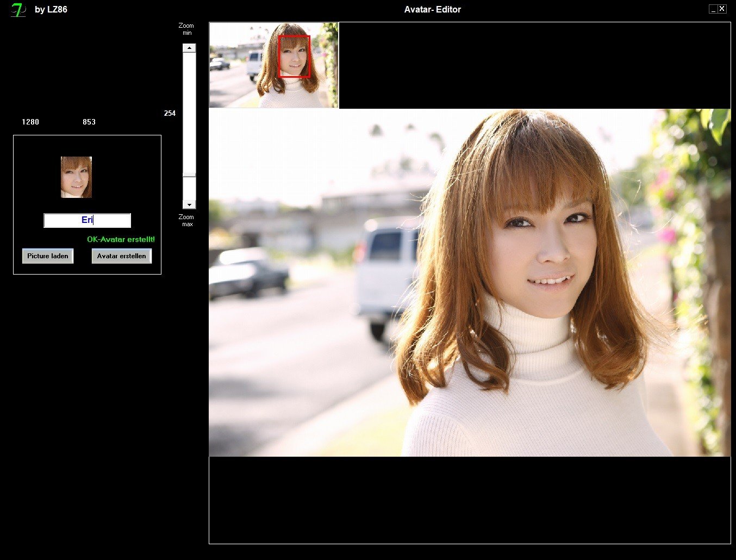Minimize the Avatar-Editor window
736x560 pixels.
coord(713,9)
